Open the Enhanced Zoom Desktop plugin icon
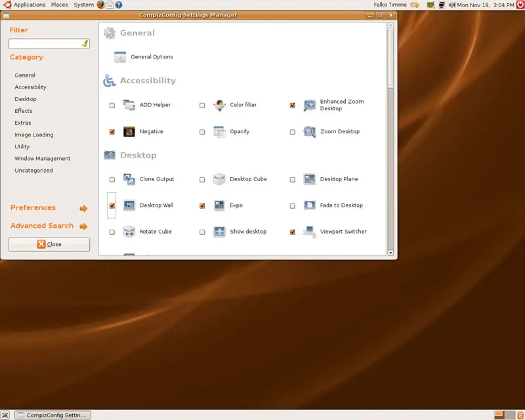Image resolution: width=525 pixels, height=420 pixels. click(309, 105)
